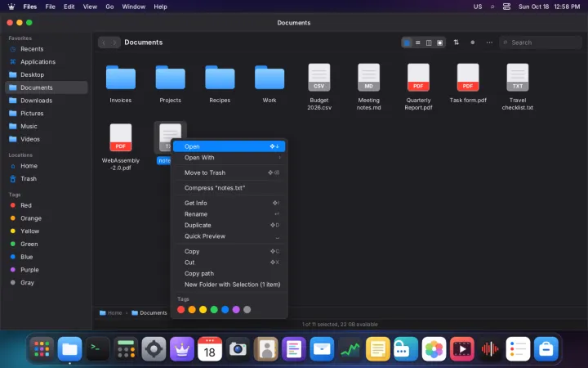Switch to column view
Viewport: 588px width, 368px height.
(429, 43)
